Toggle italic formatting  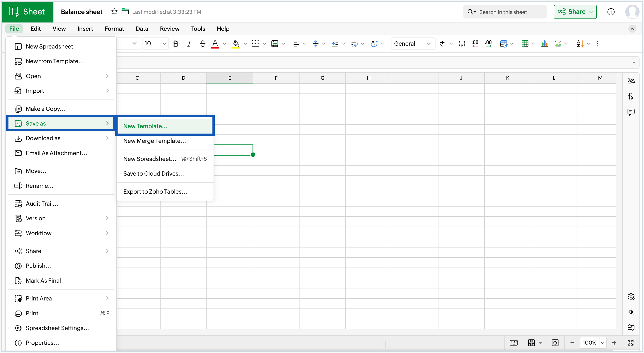click(189, 43)
